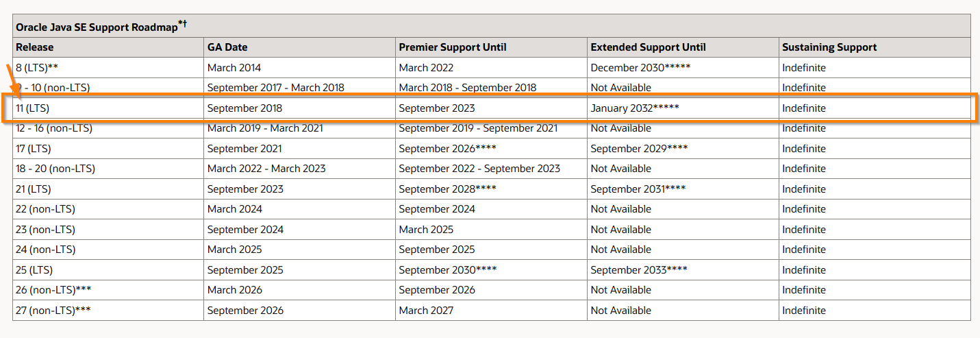Click the "Premier Support Until" column header

(453, 47)
